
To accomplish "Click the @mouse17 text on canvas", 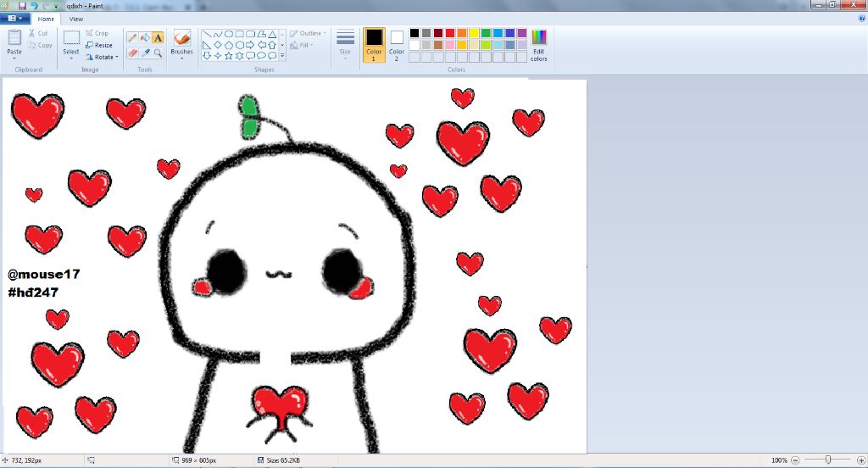I will 44,274.
